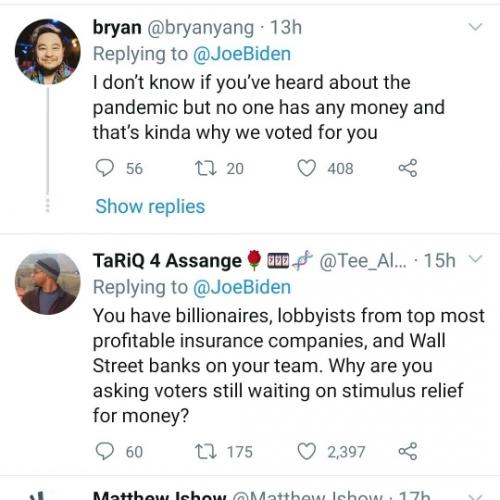
Task: Show replies under bryan's tweet
Action: (x=150, y=207)
